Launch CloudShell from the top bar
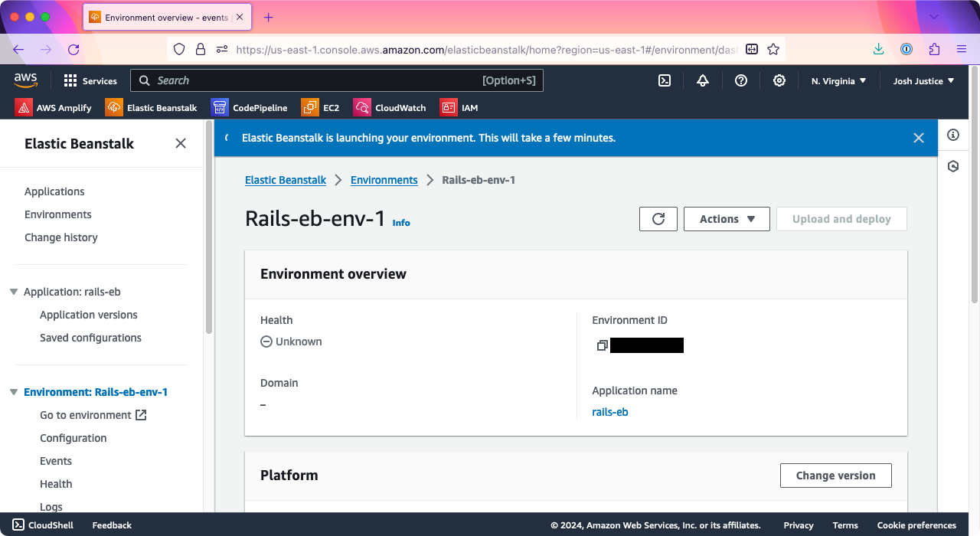 [x=665, y=80]
